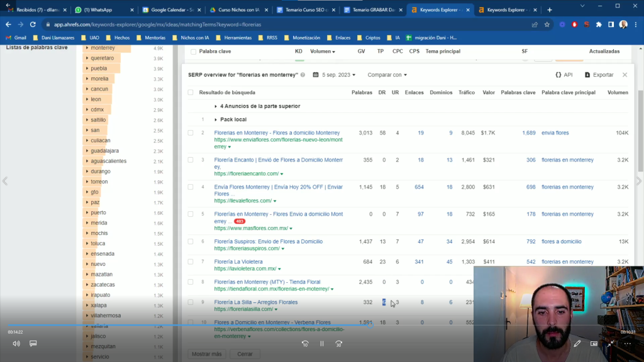Select checkbox for masflores.com.mx result

[191, 214]
